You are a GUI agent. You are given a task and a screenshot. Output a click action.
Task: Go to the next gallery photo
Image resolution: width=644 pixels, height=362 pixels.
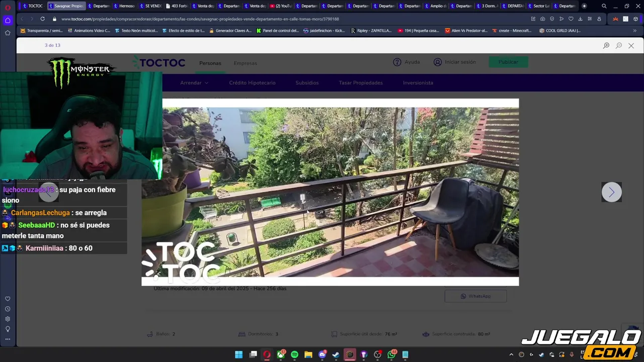(x=611, y=192)
